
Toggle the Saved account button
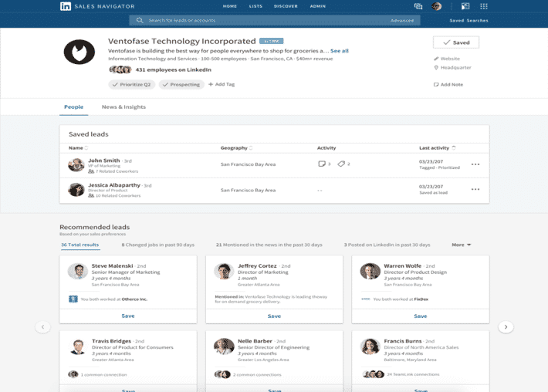(456, 42)
